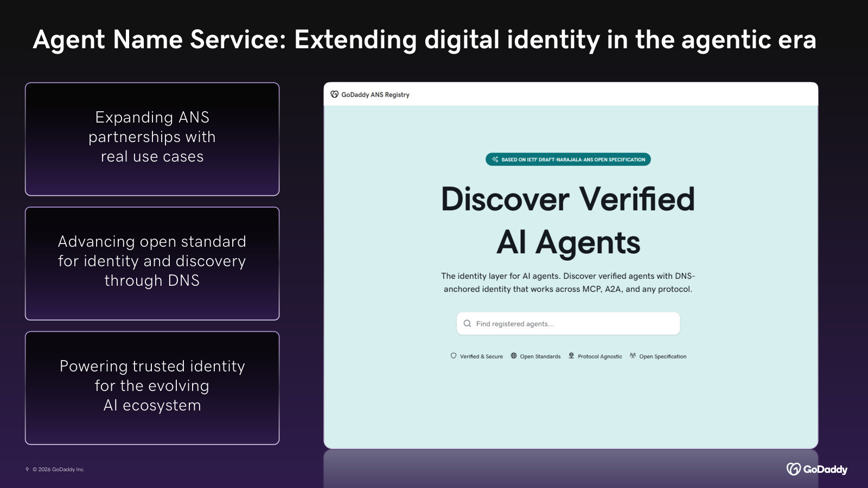Viewport: 868px width, 488px height.
Task: Click the slide number 9 in footer
Action: 27,470
